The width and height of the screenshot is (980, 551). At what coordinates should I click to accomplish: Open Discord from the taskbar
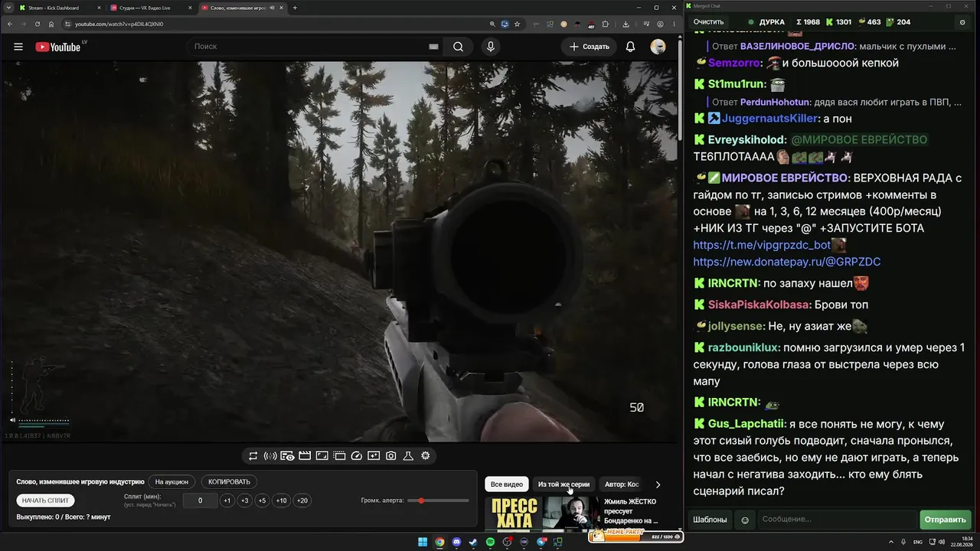(456, 542)
